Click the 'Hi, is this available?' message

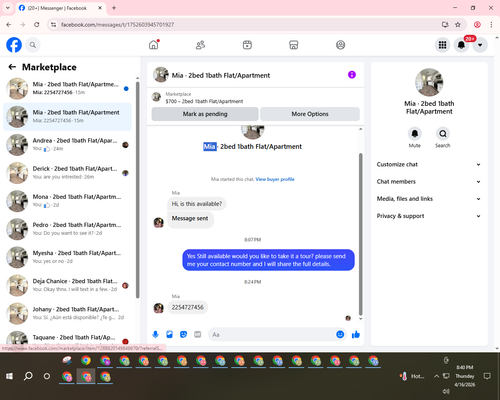pos(197,204)
